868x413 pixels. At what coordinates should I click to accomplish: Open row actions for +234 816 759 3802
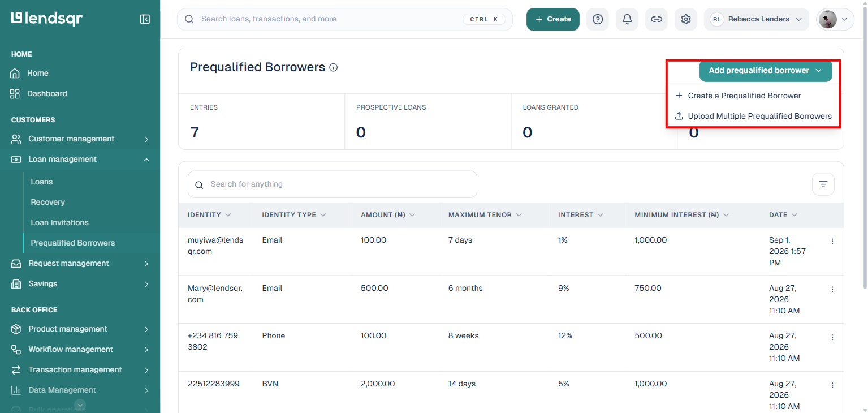pyautogui.click(x=832, y=337)
